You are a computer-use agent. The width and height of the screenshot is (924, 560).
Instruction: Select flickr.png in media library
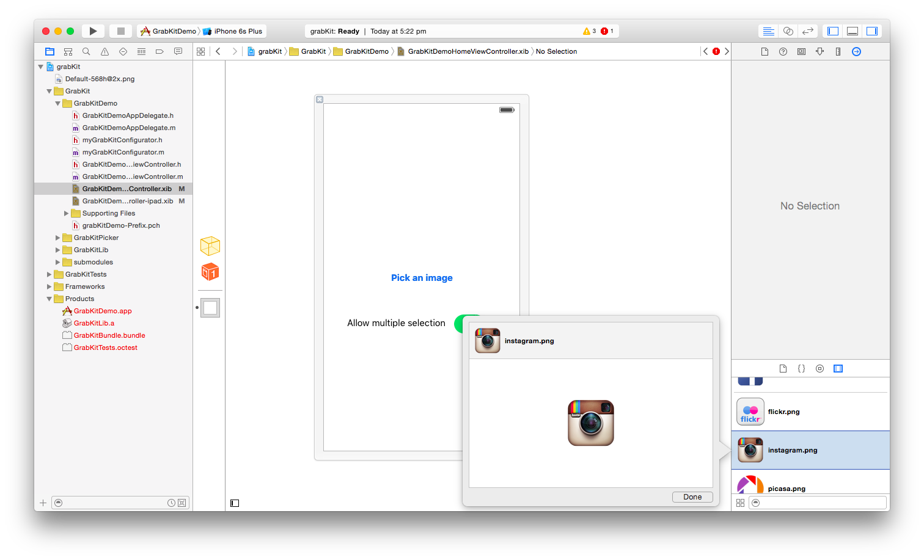(810, 412)
